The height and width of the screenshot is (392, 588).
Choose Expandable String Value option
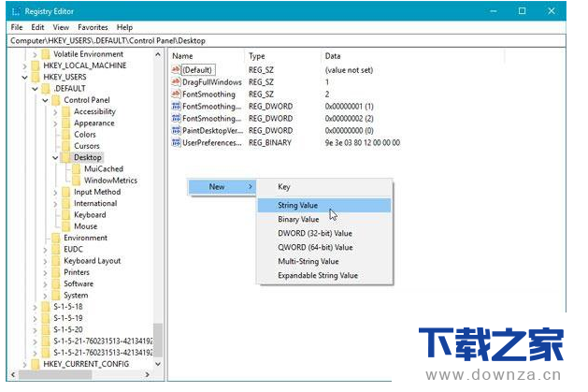pos(324,275)
